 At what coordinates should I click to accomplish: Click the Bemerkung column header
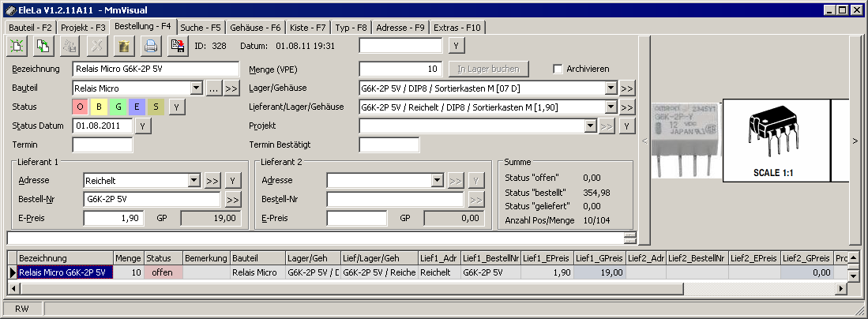[x=206, y=258]
